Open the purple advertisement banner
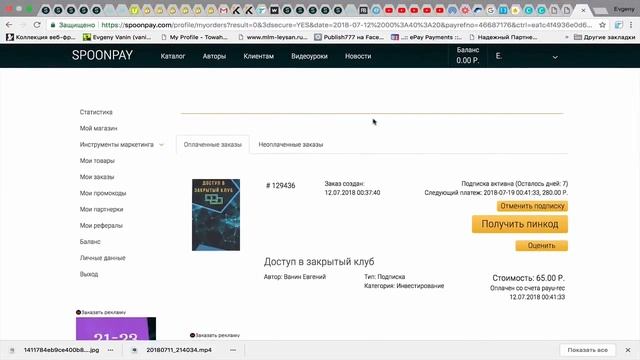 point(116,329)
